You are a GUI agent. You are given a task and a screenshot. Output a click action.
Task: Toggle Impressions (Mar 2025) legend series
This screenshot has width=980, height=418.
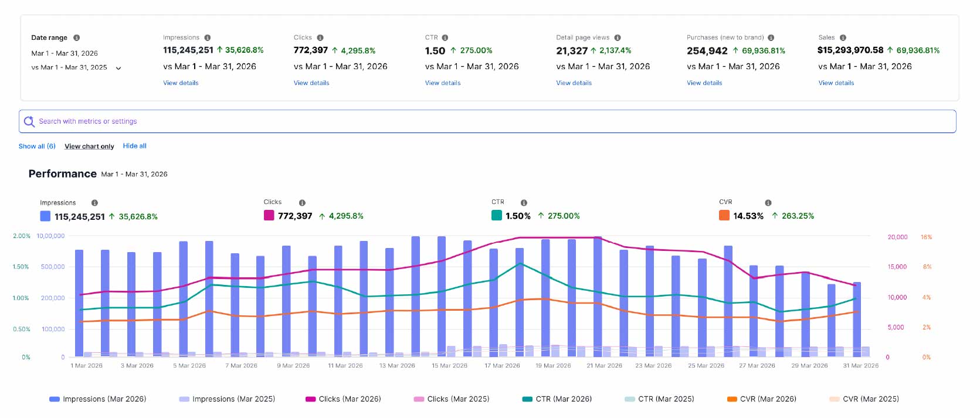click(227, 399)
